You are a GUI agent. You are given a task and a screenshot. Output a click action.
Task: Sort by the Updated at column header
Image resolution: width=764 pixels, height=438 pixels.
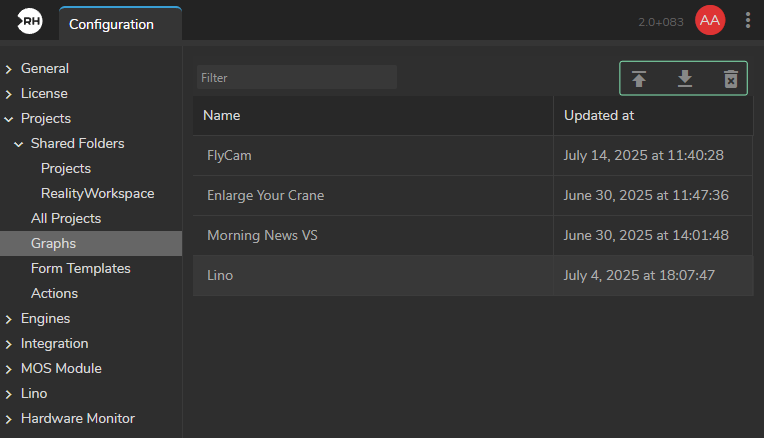point(652,115)
